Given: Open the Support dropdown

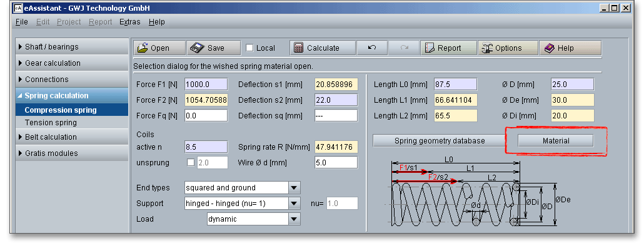Looking at the screenshot, I should click(x=294, y=204).
